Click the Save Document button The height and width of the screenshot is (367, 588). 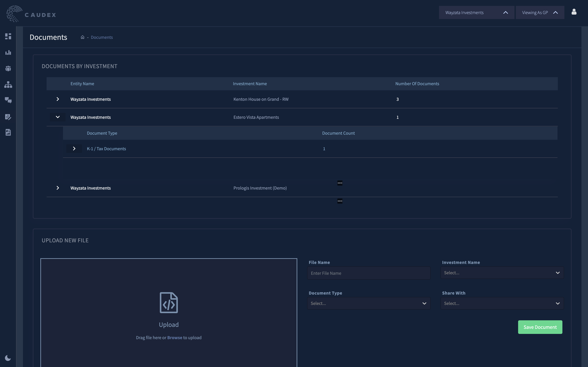tap(540, 327)
